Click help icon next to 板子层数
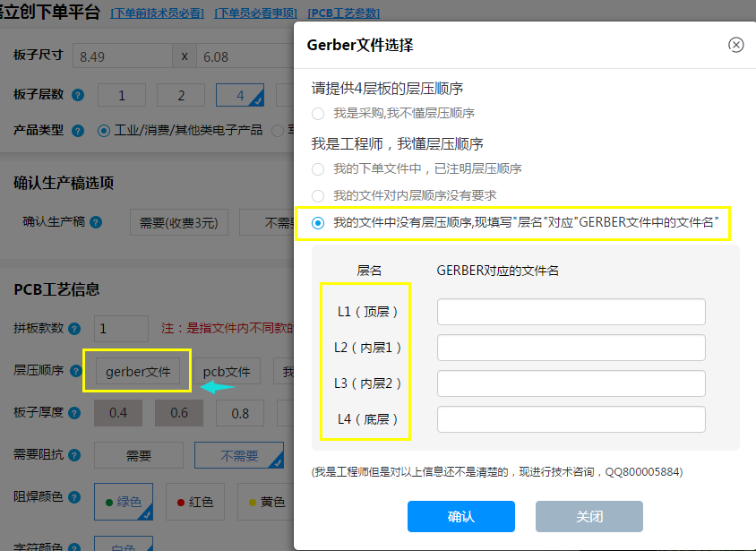The width and height of the screenshot is (756, 551). pyautogui.click(x=78, y=95)
